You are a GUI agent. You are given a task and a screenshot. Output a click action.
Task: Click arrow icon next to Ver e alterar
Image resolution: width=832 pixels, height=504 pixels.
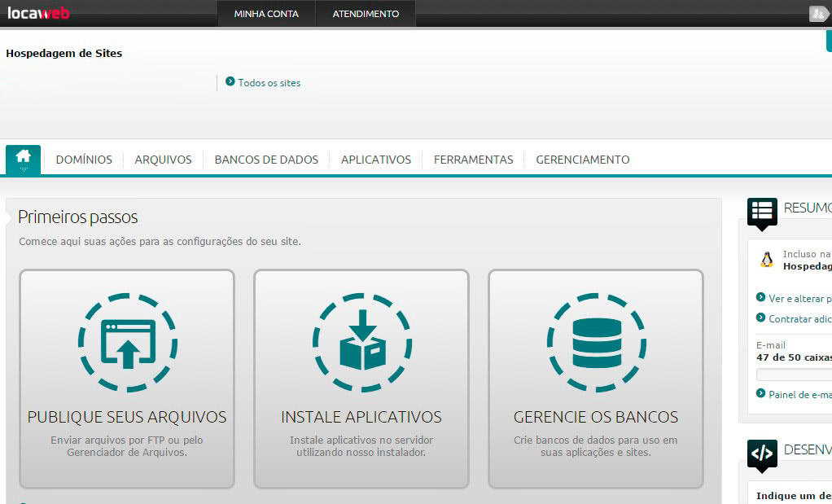pos(761,297)
